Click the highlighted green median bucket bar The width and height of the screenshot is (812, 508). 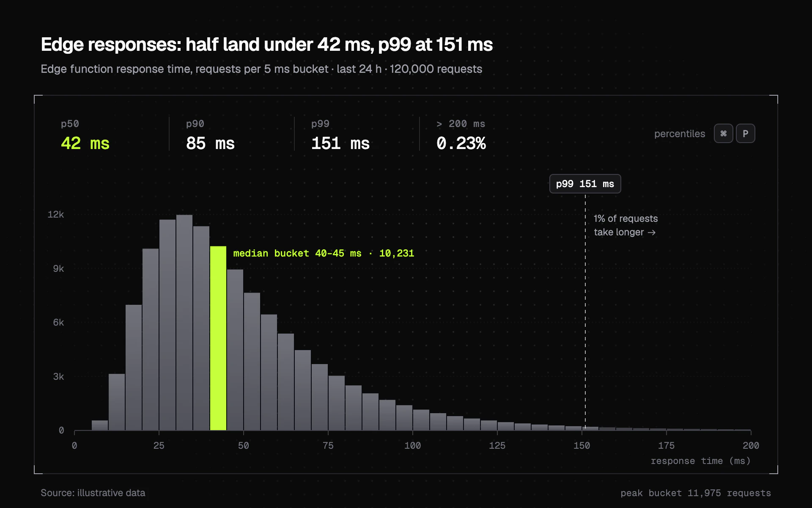tap(218, 338)
